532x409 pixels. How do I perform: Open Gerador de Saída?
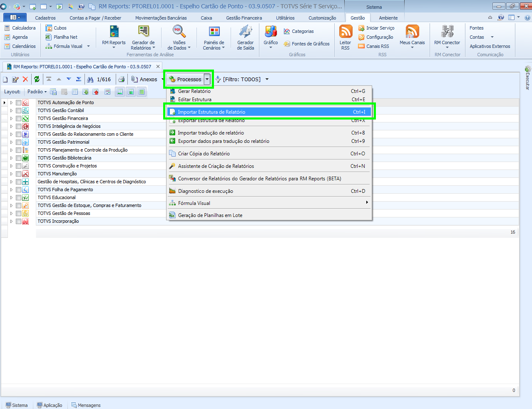[x=246, y=37]
